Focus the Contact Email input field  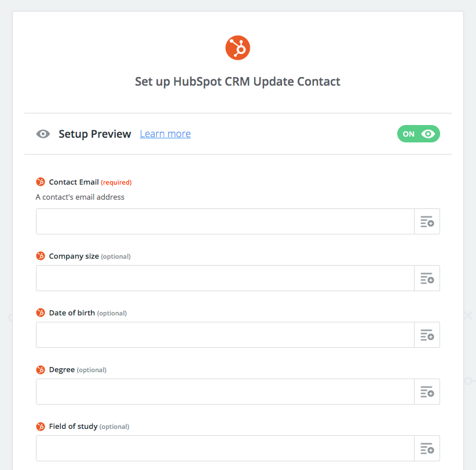[x=225, y=222]
